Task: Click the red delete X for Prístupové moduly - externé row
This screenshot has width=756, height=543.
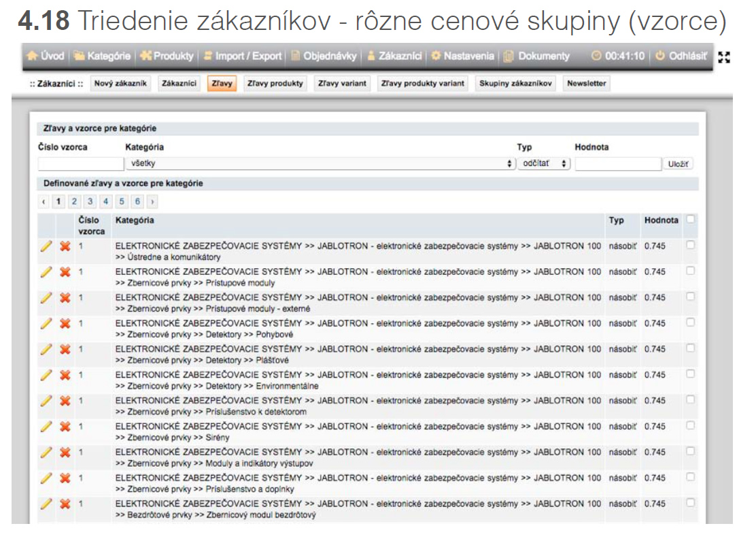Action: [65, 297]
